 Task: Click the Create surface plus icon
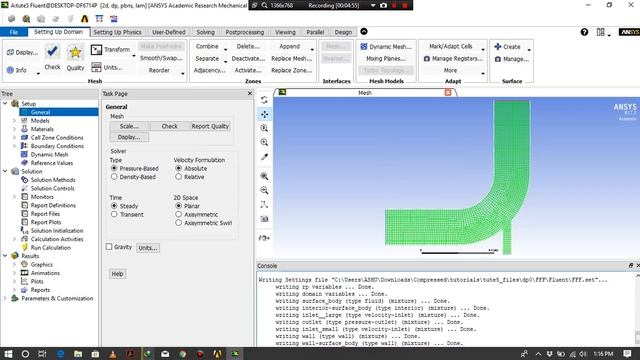(498, 47)
